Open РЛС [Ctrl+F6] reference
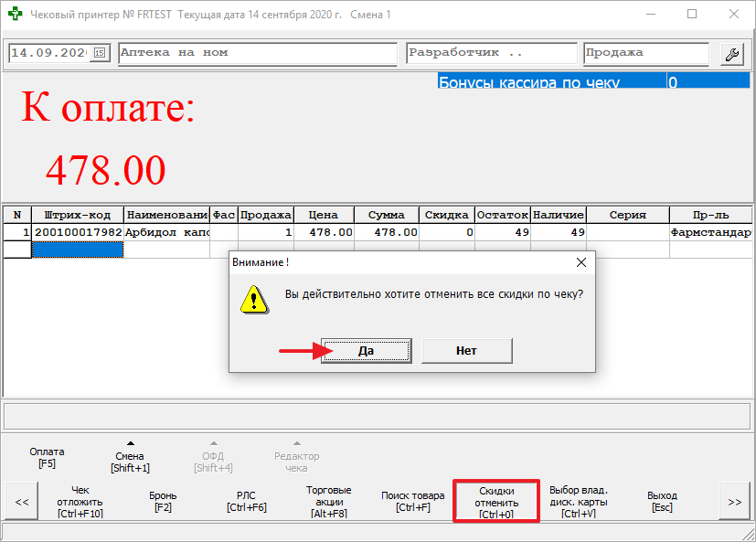Image resolution: width=756 pixels, height=542 pixels. 247,502
